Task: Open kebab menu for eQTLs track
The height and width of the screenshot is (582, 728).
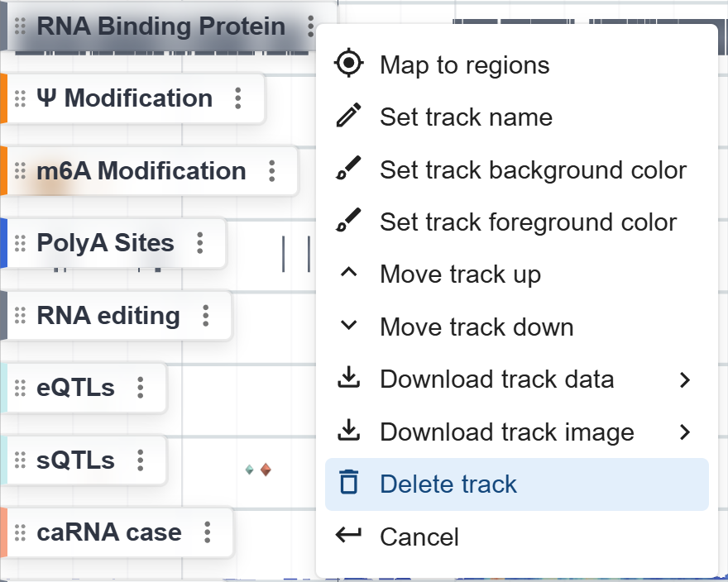Action: (141, 387)
